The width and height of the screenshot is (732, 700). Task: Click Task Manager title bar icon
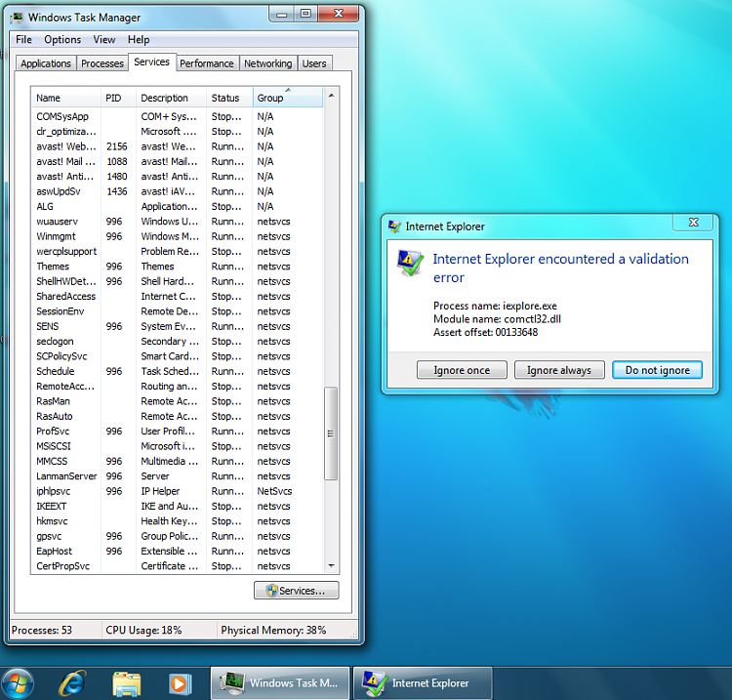coord(18,18)
